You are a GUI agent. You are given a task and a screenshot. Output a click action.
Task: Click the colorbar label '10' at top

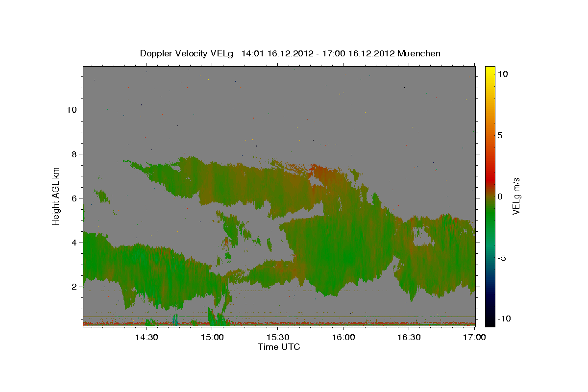[x=503, y=73]
